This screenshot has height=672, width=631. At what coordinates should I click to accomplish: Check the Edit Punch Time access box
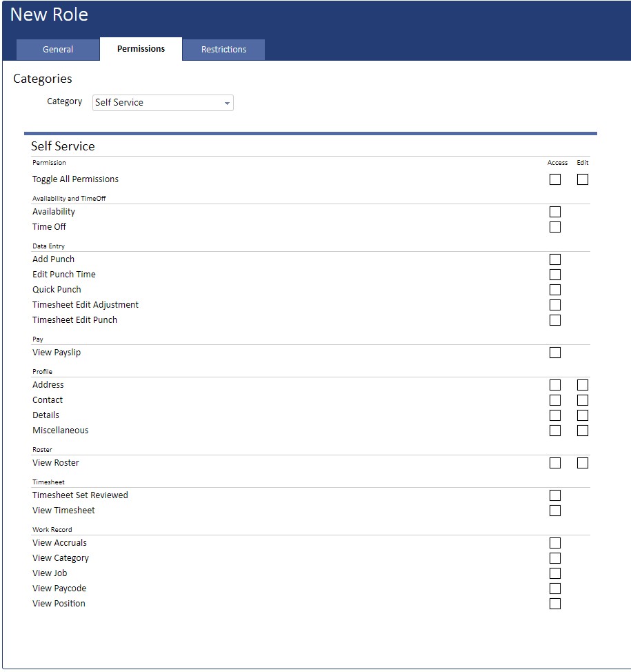point(554,275)
